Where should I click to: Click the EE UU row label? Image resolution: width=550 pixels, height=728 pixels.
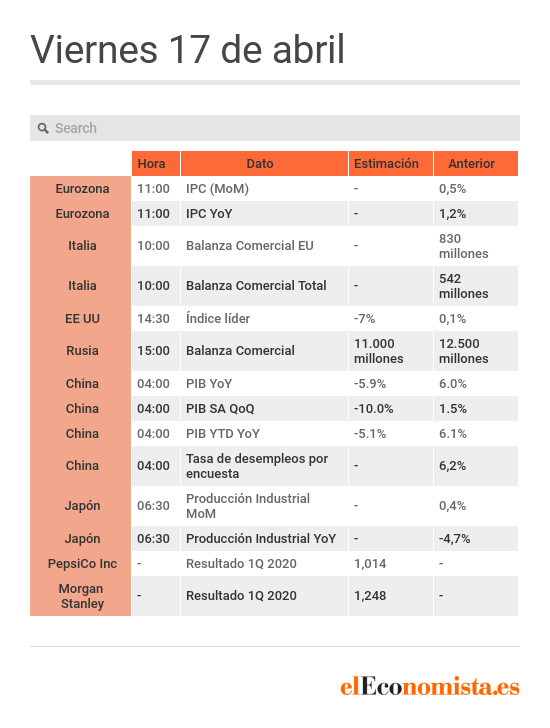click(x=82, y=318)
